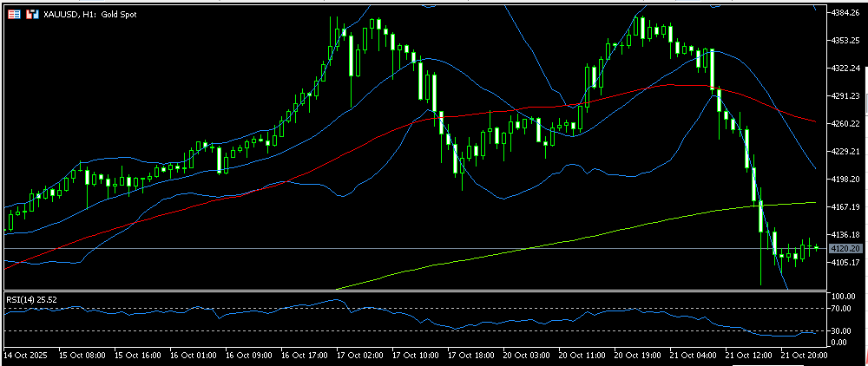Click the 20 Oct 19:00 time label
This screenshot has width=868, height=366.
pyautogui.click(x=637, y=354)
